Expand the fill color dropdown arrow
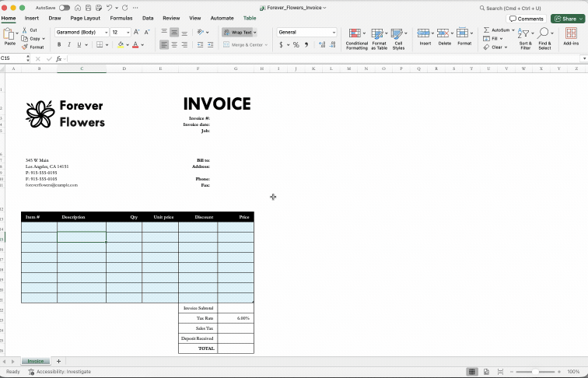 click(x=128, y=45)
